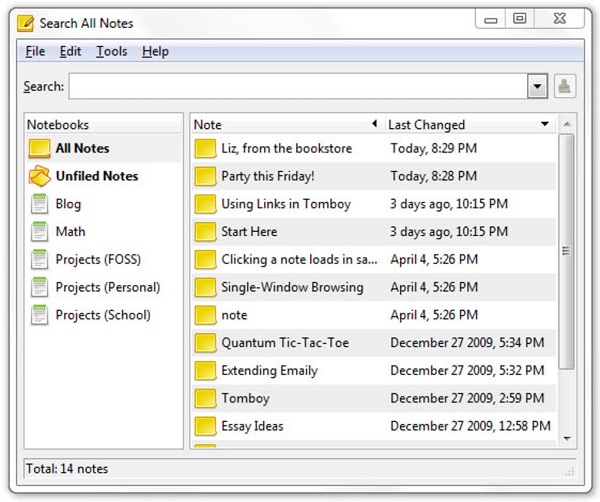The height and width of the screenshot is (502, 600).
Task: Select the Extending Emaily note title
Action: (270, 370)
